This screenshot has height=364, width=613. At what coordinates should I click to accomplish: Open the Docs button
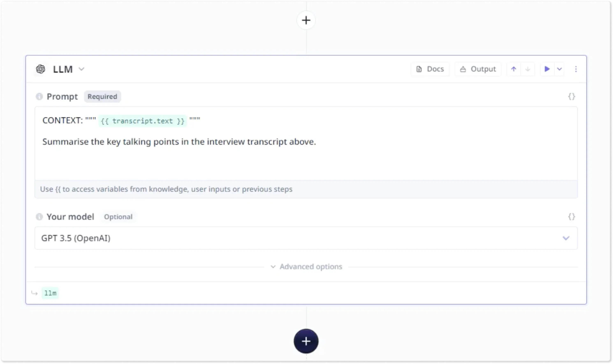(x=430, y=69)
